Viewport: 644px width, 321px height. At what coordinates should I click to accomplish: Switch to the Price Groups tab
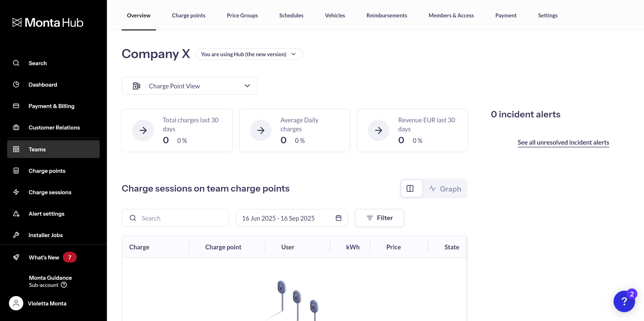242,15
